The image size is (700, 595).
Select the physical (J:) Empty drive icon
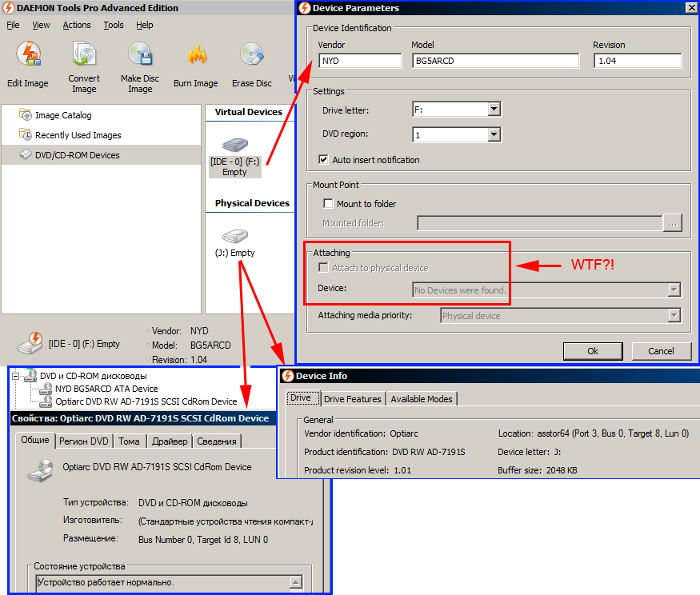coord(234,238)
